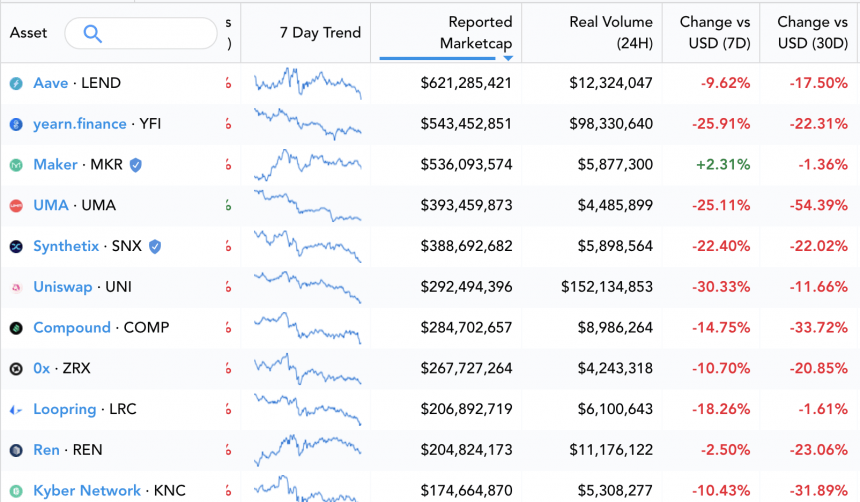Open the Aave asset link
860x502 pixels.
tap(50, 83)
